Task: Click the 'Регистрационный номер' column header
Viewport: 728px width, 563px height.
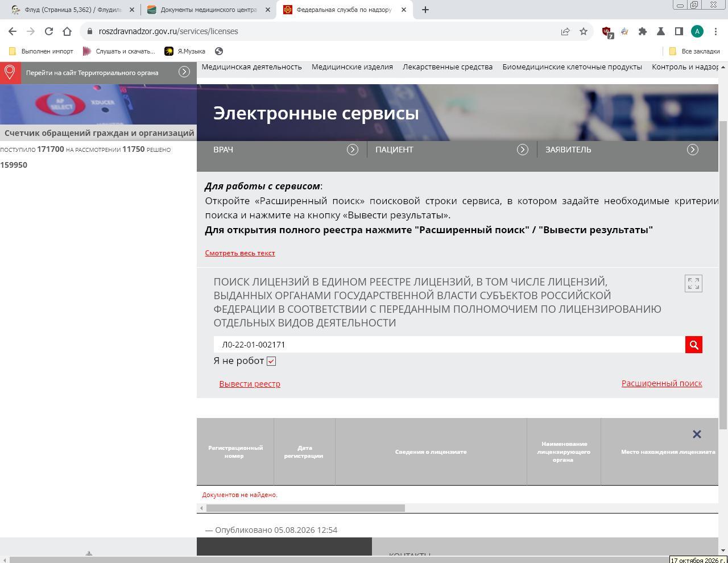Action: pos(235,452)
